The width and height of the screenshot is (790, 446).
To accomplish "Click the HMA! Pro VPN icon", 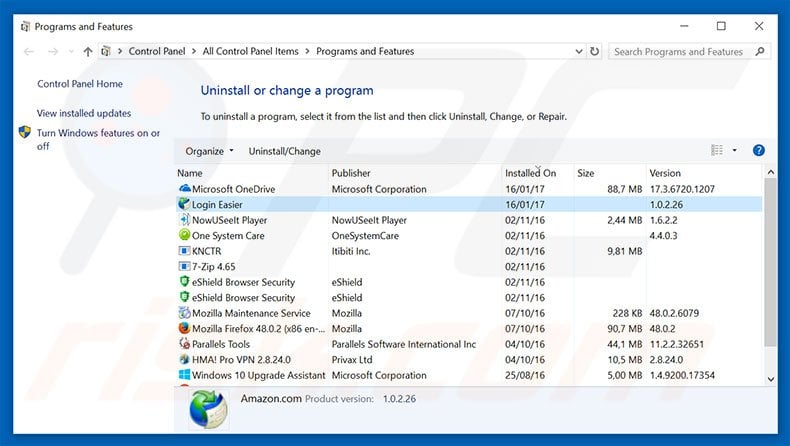I will click(184, 359).
